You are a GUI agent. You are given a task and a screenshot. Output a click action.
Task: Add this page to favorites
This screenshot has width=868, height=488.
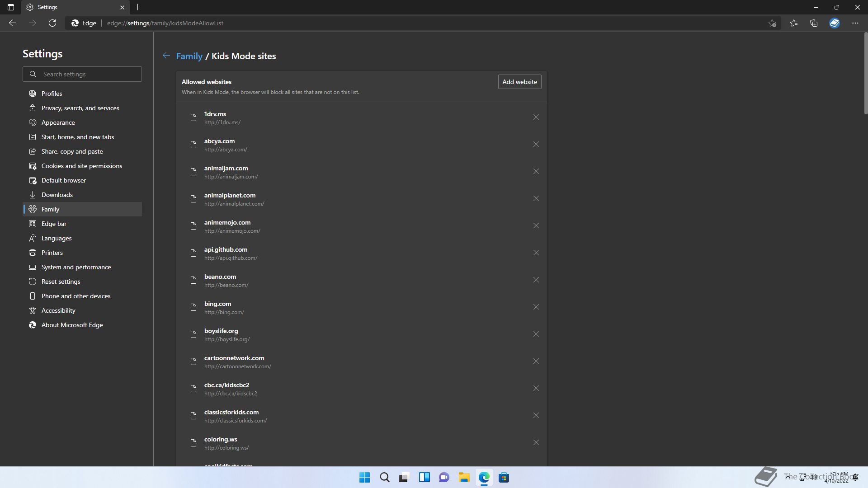coord(772,23)
